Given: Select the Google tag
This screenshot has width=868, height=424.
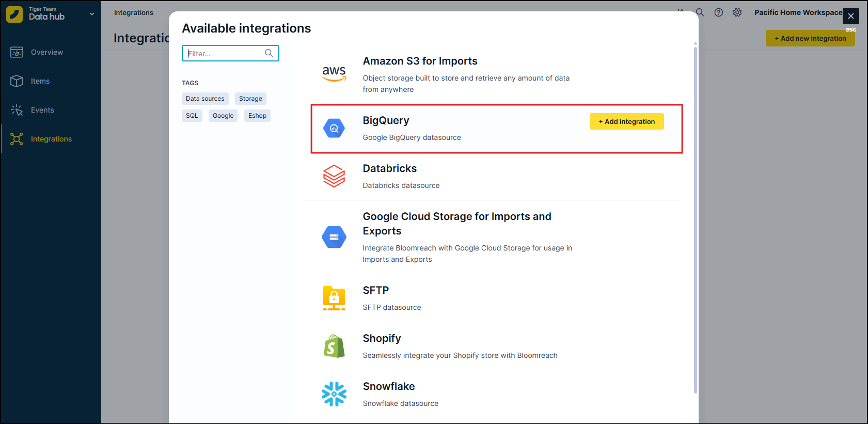Looking at the screenshot, I should (x=223, y=116).
